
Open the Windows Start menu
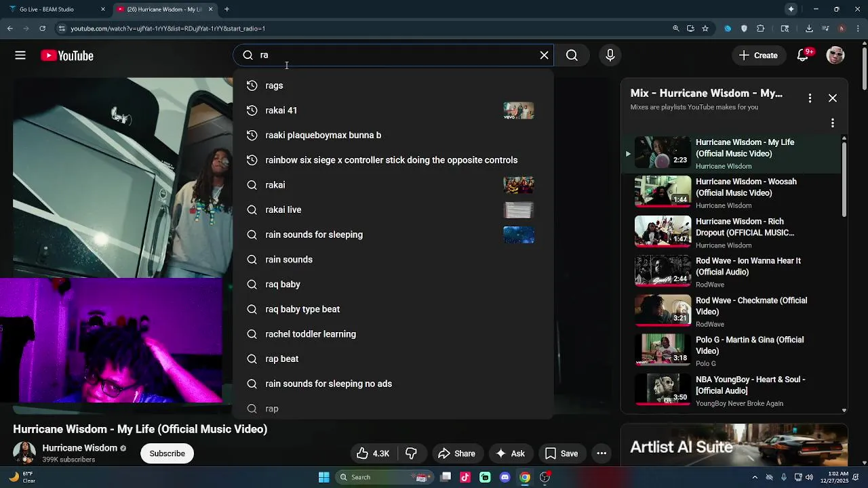[323, 477]
